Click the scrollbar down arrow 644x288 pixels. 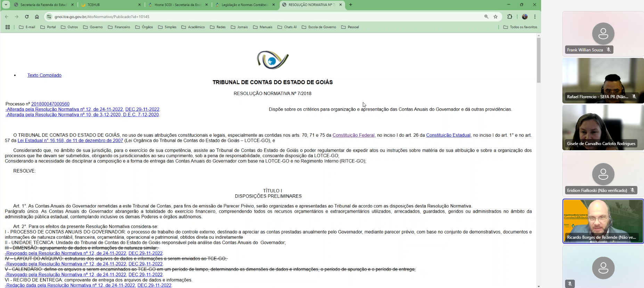(539, 286)
